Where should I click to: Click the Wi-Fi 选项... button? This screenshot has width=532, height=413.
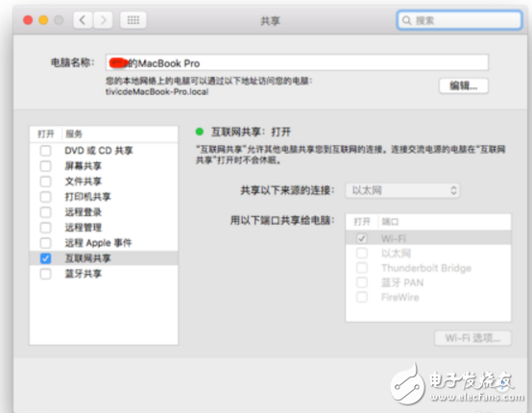click(x=473, y=338)
